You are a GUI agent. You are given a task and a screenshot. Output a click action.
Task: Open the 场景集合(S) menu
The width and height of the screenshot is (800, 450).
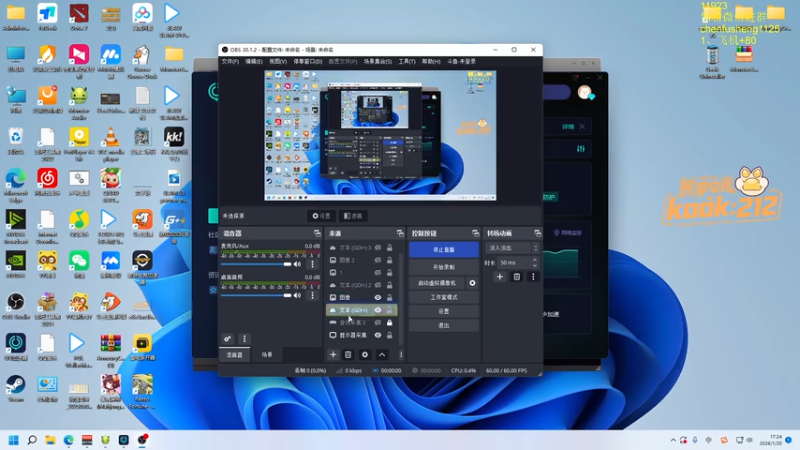(x=378, y=61)
